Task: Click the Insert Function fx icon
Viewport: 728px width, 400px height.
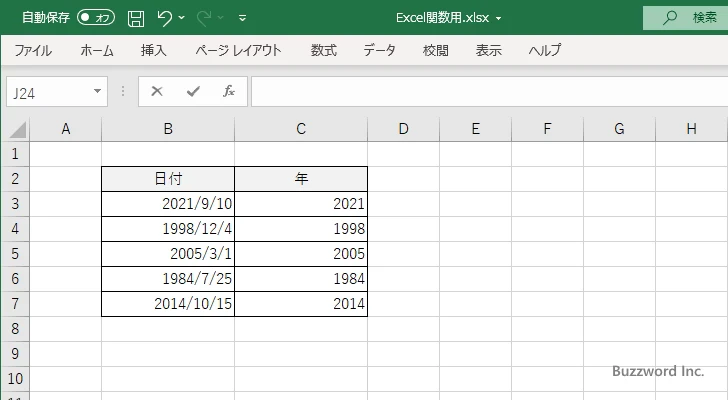Action: pyautogui.click(x=229, y=91)
